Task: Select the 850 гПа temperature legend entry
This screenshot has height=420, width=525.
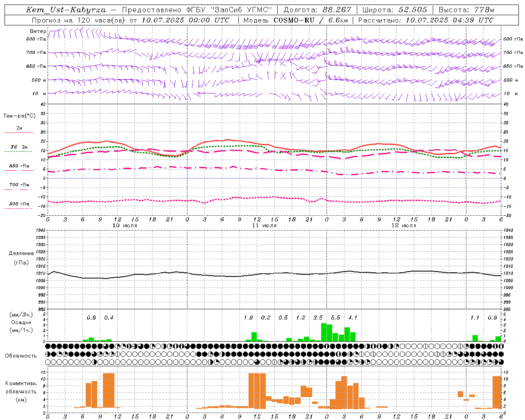Action: tap(19, 168)
